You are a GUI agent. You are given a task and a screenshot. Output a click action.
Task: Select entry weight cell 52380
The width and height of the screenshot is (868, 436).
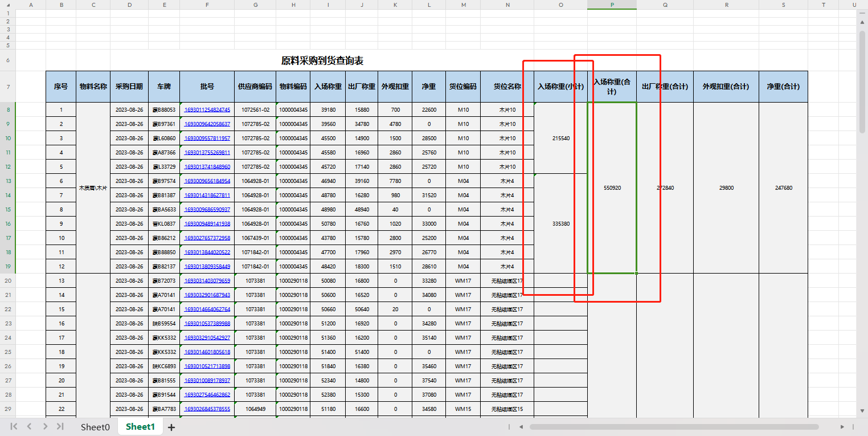(328, 394)
